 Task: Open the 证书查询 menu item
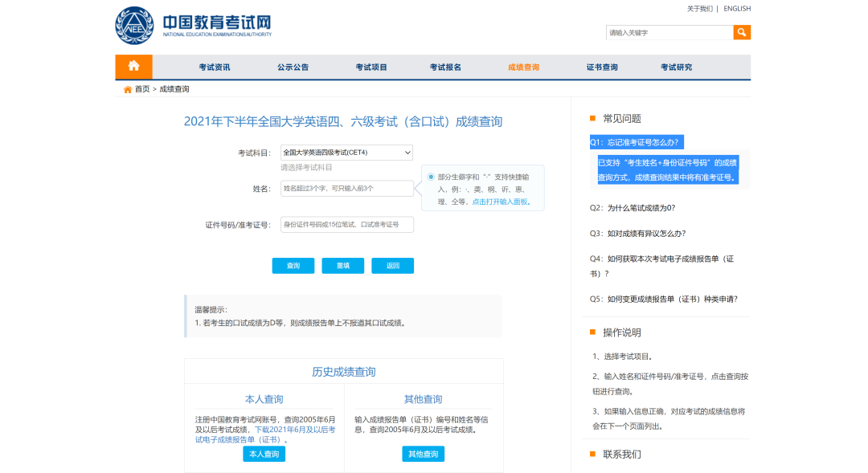(602, 67)
